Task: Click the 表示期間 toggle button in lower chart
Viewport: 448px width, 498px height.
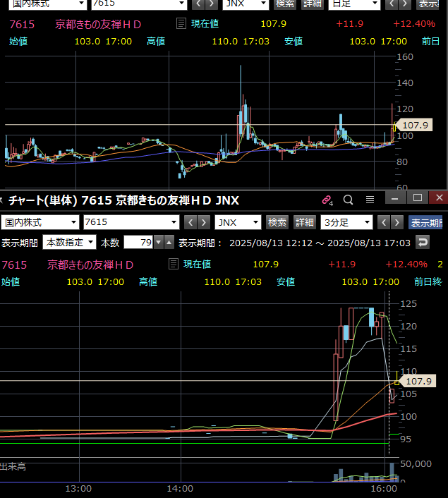Action: pyautogui.click(x=425, y=223)
